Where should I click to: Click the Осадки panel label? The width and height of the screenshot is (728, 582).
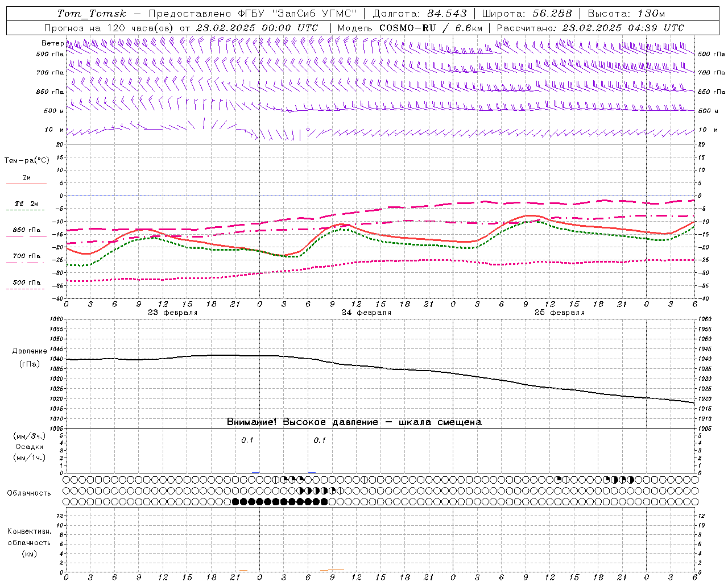tap(30, 447)
